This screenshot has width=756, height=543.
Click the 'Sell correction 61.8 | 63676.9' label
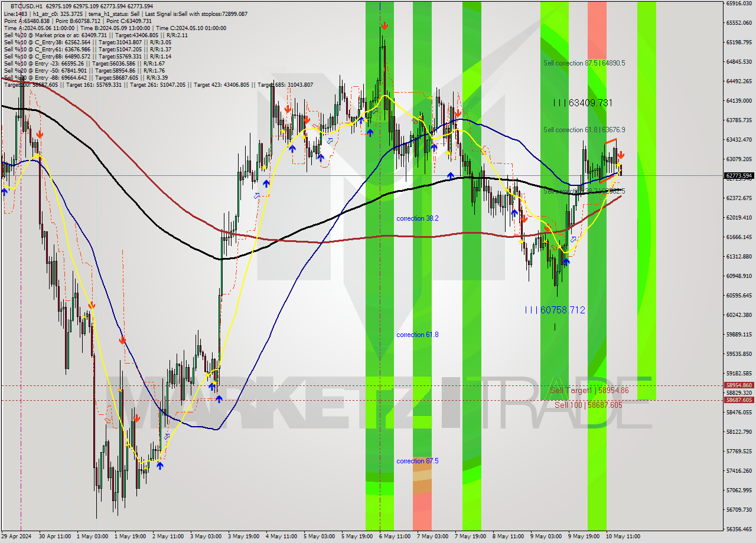coord(584,130)
